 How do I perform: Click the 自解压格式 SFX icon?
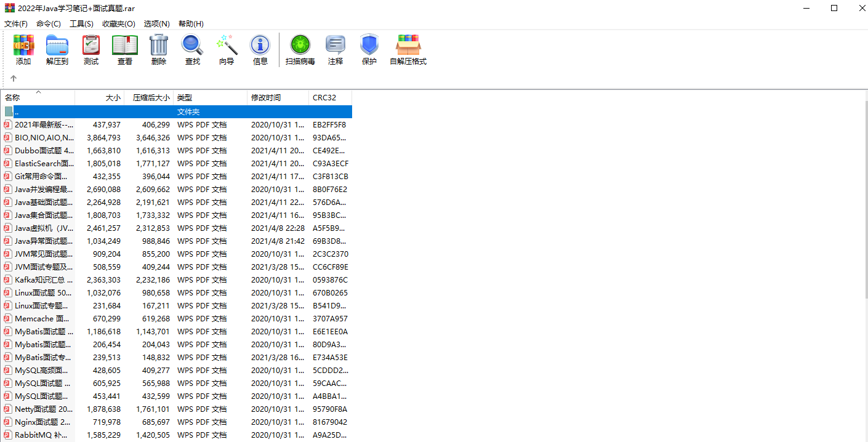coord(408,45)
